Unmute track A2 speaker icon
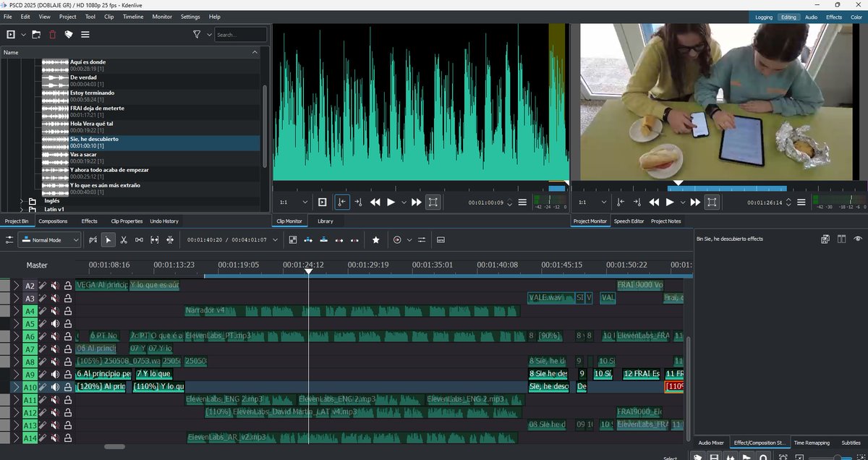Image resolution: width=868 pixels, height=460 pixels. tap(55, 286)
